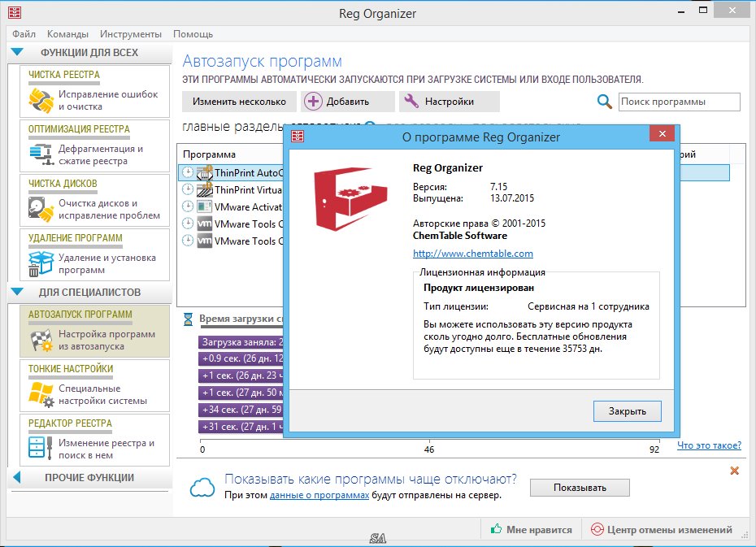Click the Reg Organizer app icon in title bar
Image resolution: width=756 pixels, height=547 pixels.
tap(15, 12)
